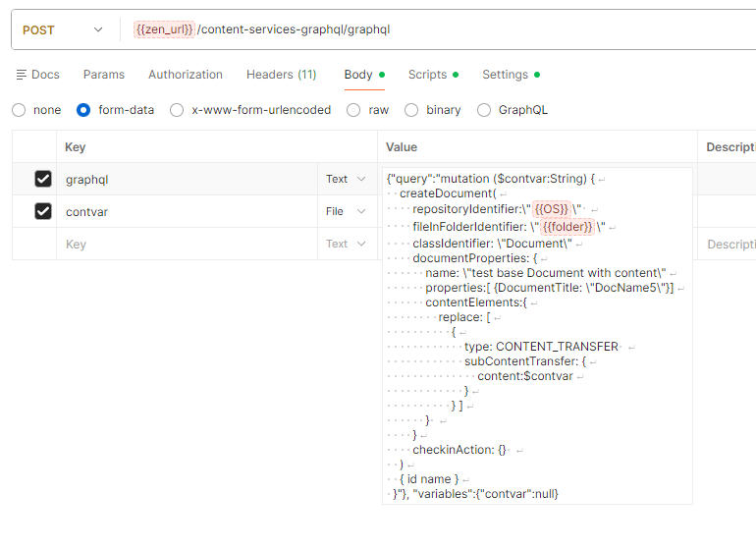Open the Docs panel icon
The image size is (756, 549).
pyautogui.click(x=22, y=75)
